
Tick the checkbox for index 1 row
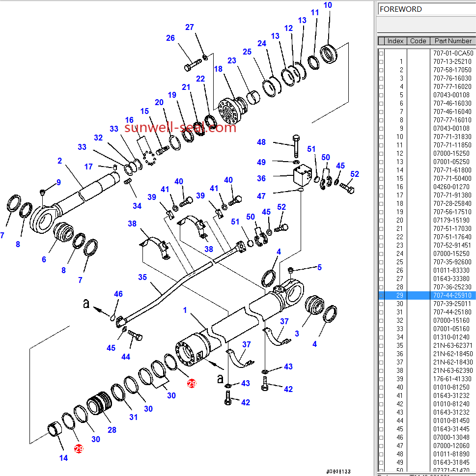tap(381, 61)
